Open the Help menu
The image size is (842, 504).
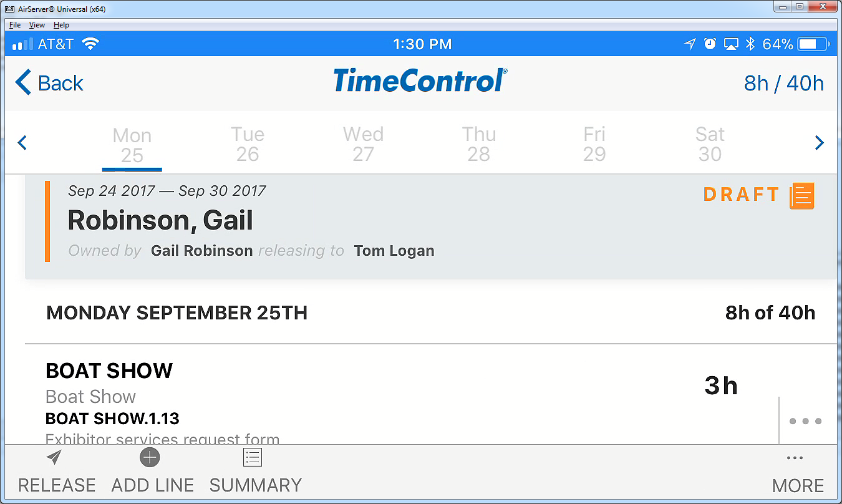coord(61,25)
